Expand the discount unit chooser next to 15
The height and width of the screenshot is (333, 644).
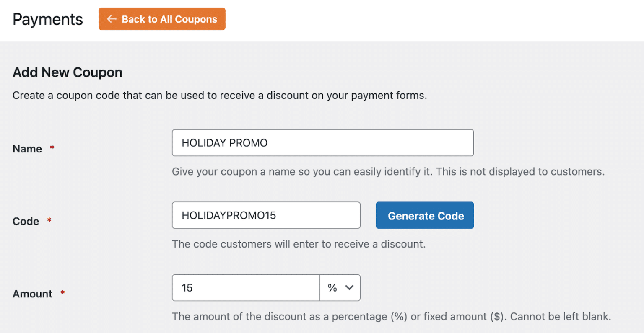point(340,288)
